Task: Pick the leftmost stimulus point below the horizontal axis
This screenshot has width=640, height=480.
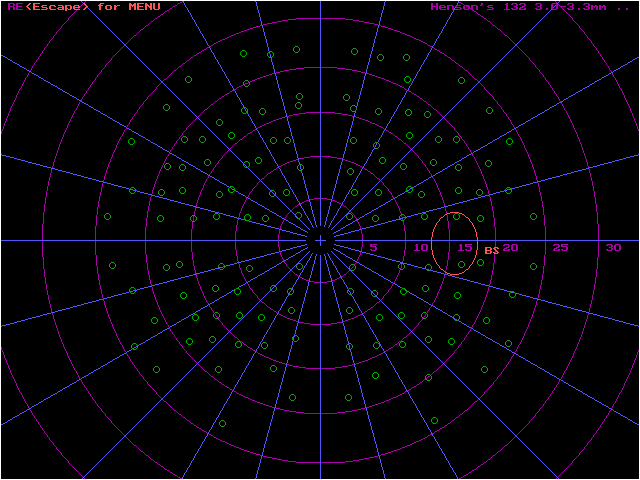Action: tap(113, 266)
